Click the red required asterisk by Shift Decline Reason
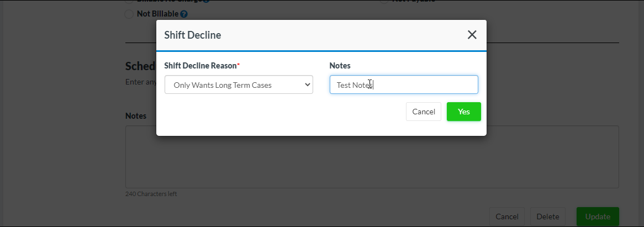This screenshot has height=227, width=644. point(239,65)
